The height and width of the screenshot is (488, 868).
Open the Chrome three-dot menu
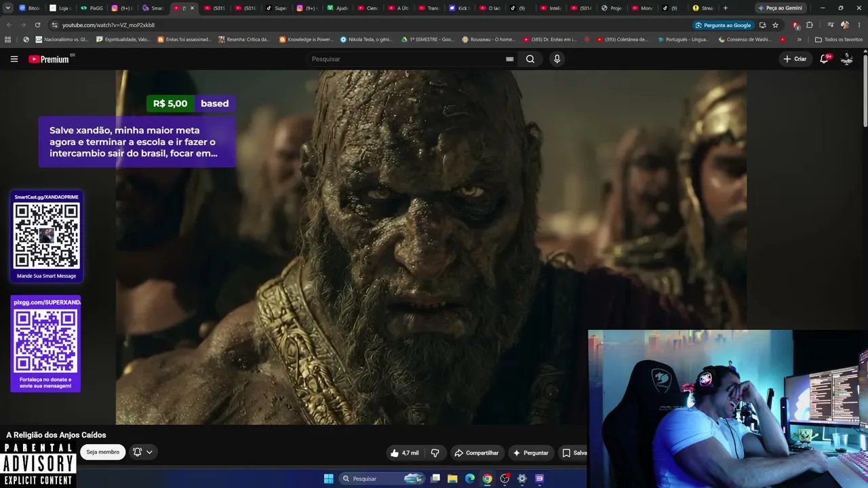(859, 25)
